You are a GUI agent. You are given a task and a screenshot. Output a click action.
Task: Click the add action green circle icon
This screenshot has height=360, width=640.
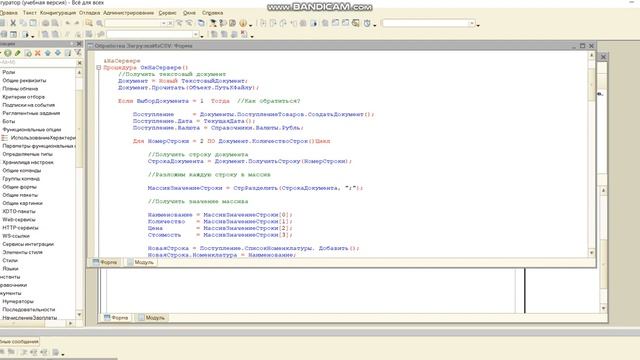tap(8, 53)
